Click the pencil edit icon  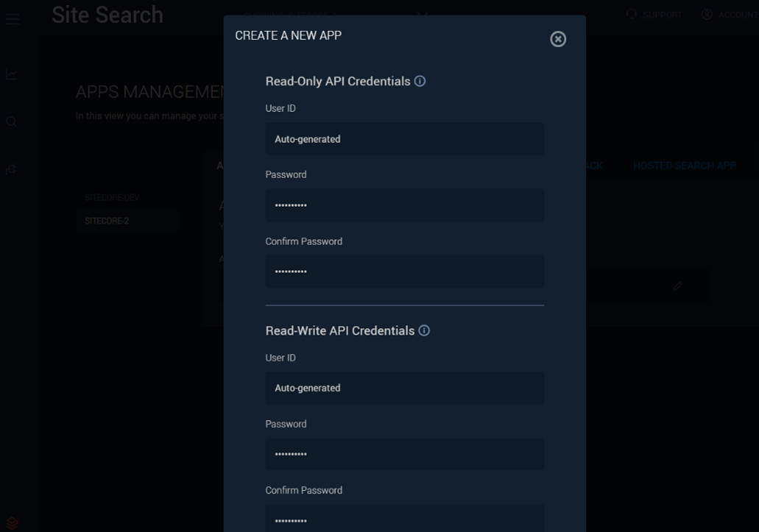coord(678,285)
